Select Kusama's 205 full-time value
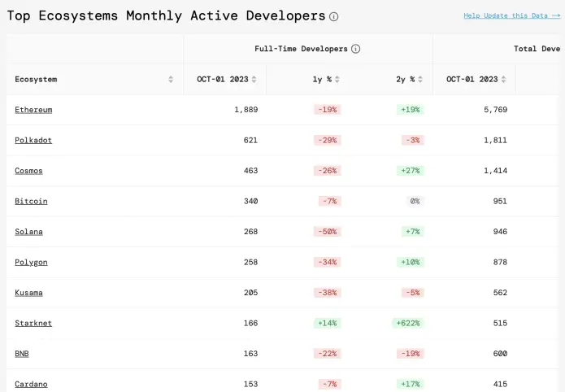565x392 pixels. click(250, 293)
